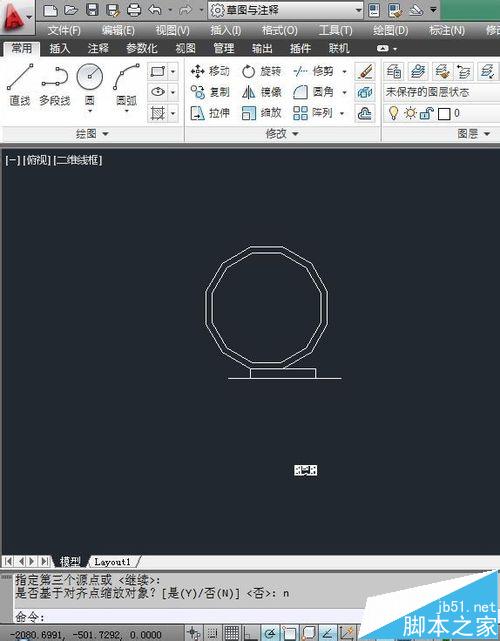Screen dimensions: 500x641
Task: Click the command line input 命令:
Action: point(188,616)
